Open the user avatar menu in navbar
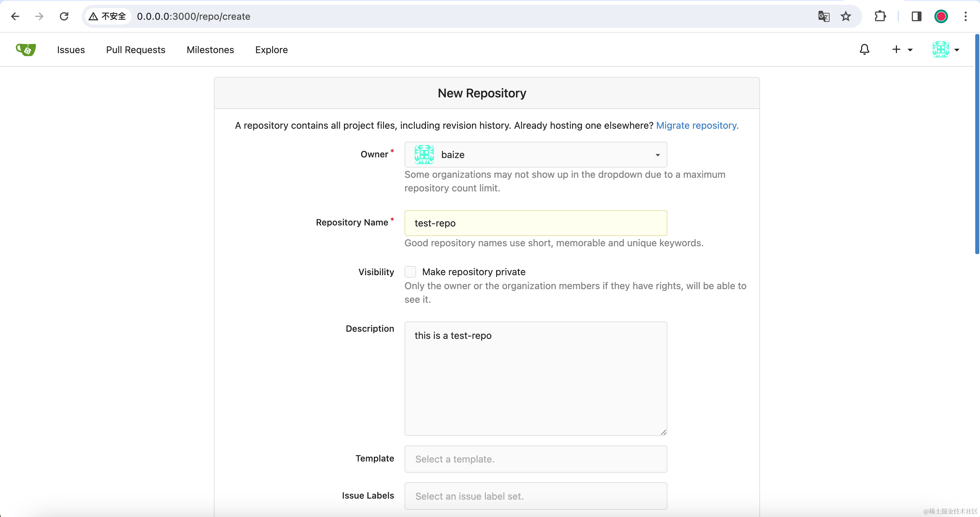The image size is (980, 517). coord(946,49)
